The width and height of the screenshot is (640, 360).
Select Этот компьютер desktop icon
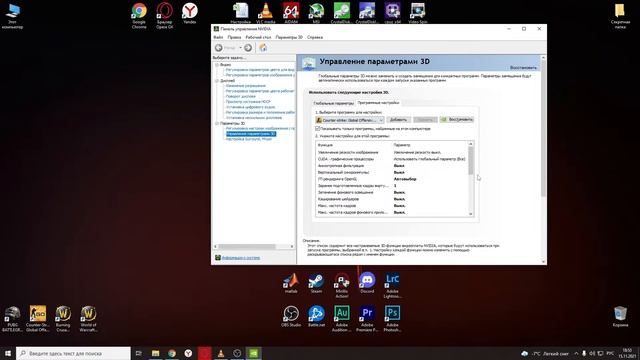point(12,16)
